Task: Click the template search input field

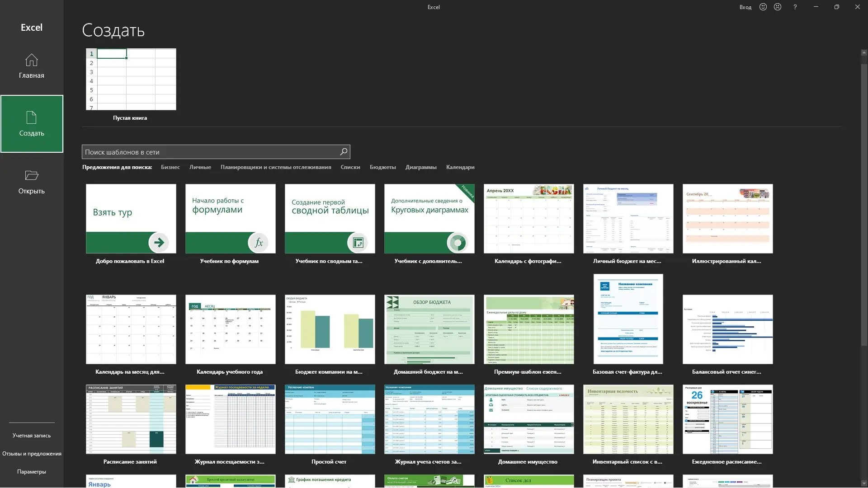Action: 210,152
